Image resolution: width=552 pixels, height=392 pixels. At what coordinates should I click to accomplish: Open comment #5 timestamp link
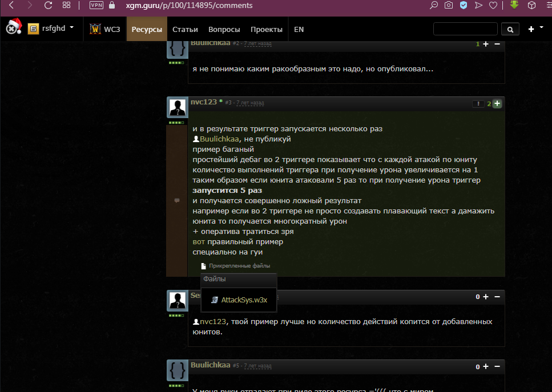tap(257, 366)
